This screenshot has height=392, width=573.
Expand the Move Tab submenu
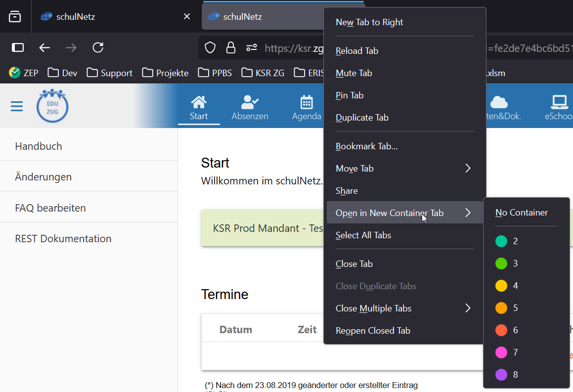point(405,169)
